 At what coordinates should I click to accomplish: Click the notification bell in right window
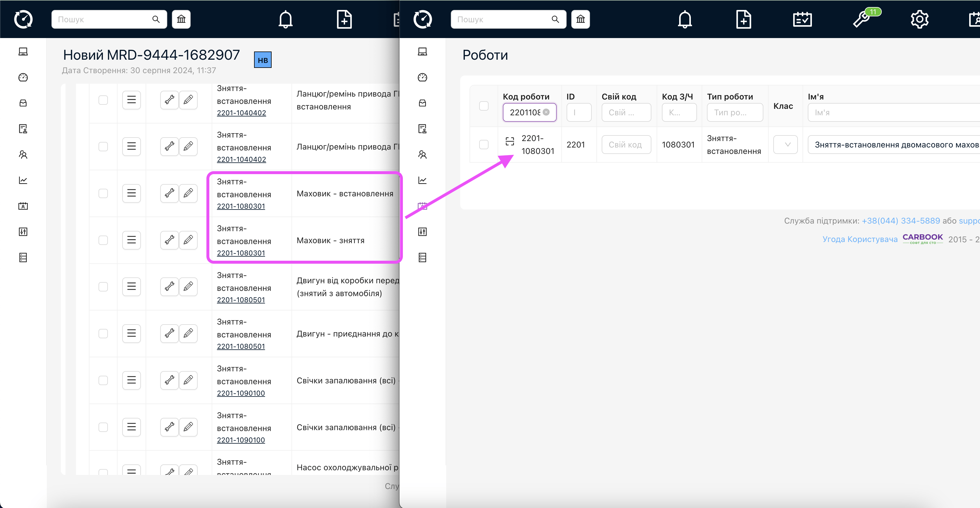684,19
